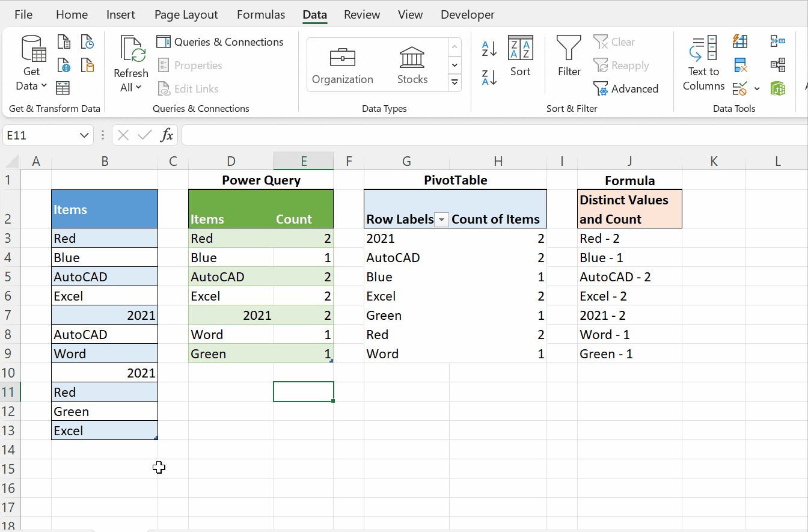
Task: Open the Manage Data Model icon
Action: click(778, 88)
